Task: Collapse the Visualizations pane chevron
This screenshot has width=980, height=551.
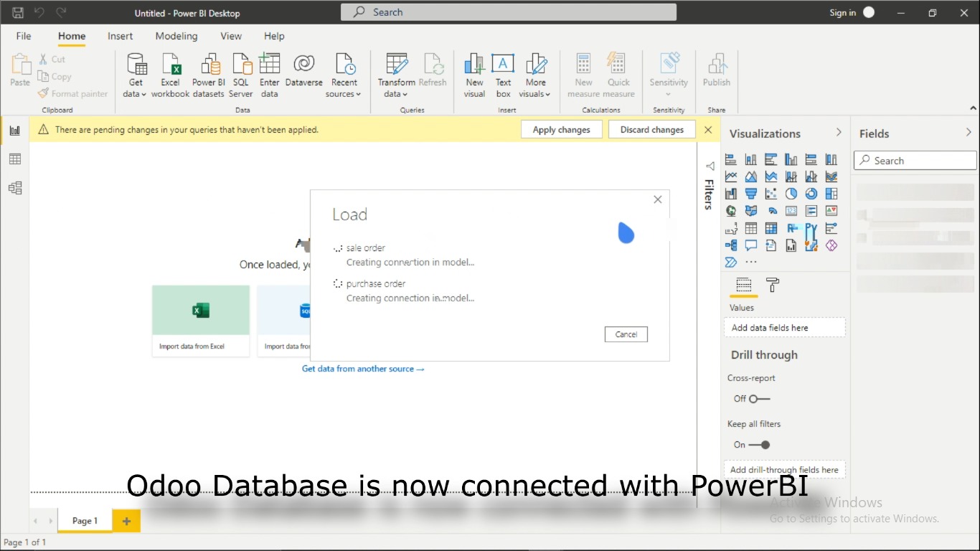Action: (839, 132)
